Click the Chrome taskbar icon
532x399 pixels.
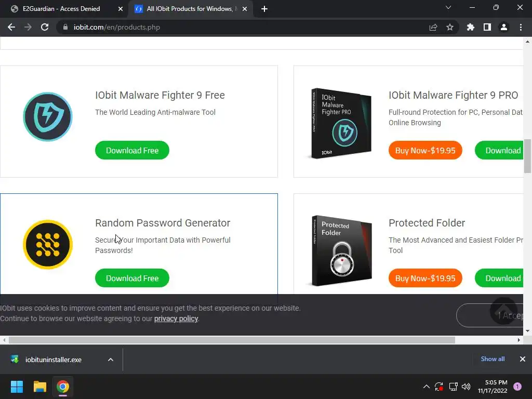(63, 387)
